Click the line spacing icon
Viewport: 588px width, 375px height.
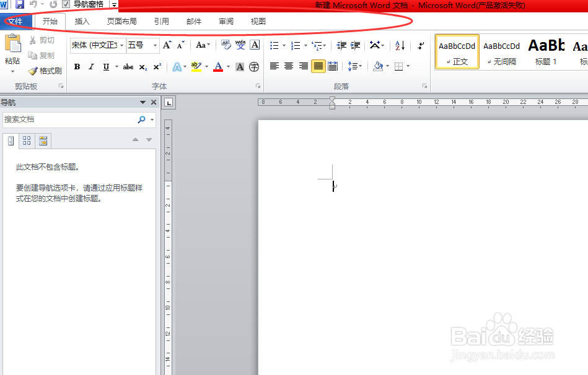(353, 66)
